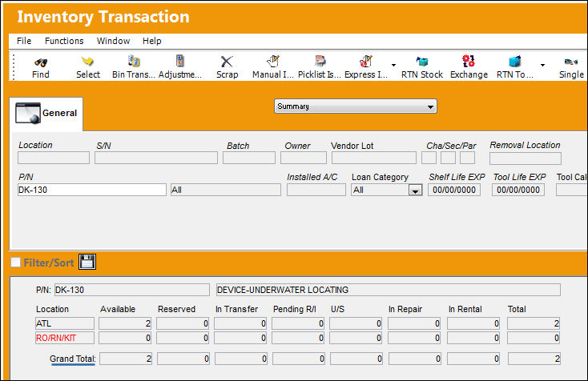Click the RTN To toolbar icon
This screenshot has height=381, width=588.
point(514,61)
